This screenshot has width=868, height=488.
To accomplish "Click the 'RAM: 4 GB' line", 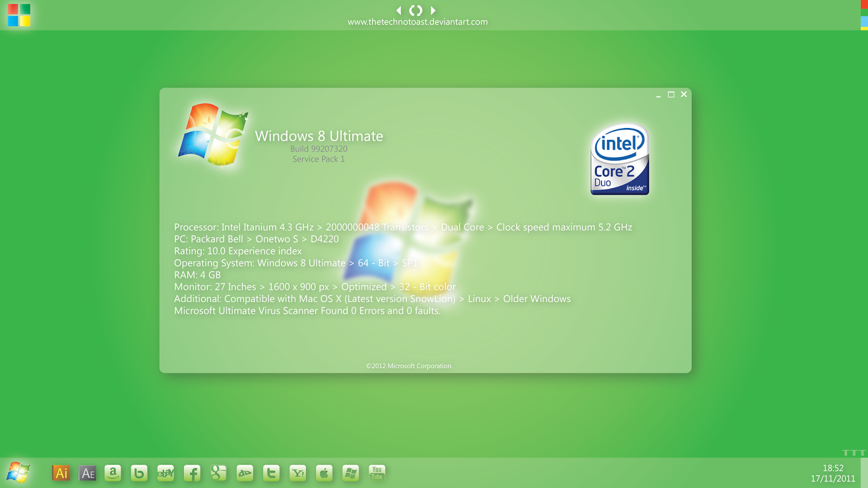I will click(197, 275).
